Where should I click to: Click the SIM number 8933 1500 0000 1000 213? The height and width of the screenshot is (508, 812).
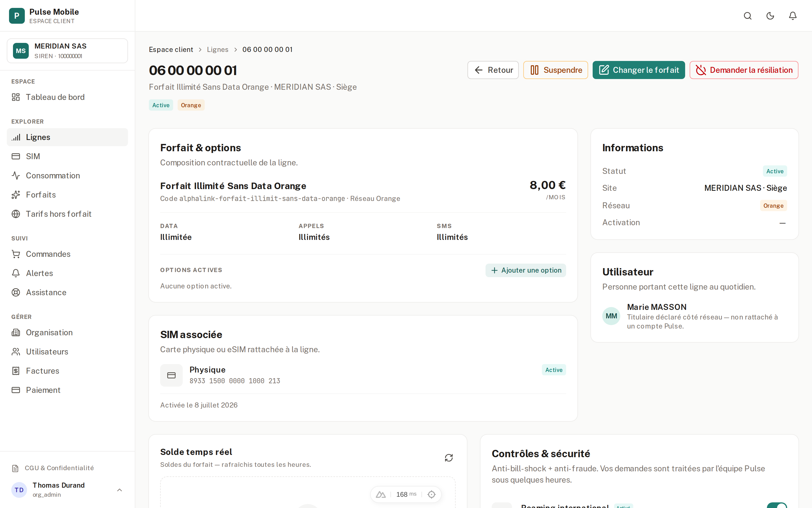235,381
